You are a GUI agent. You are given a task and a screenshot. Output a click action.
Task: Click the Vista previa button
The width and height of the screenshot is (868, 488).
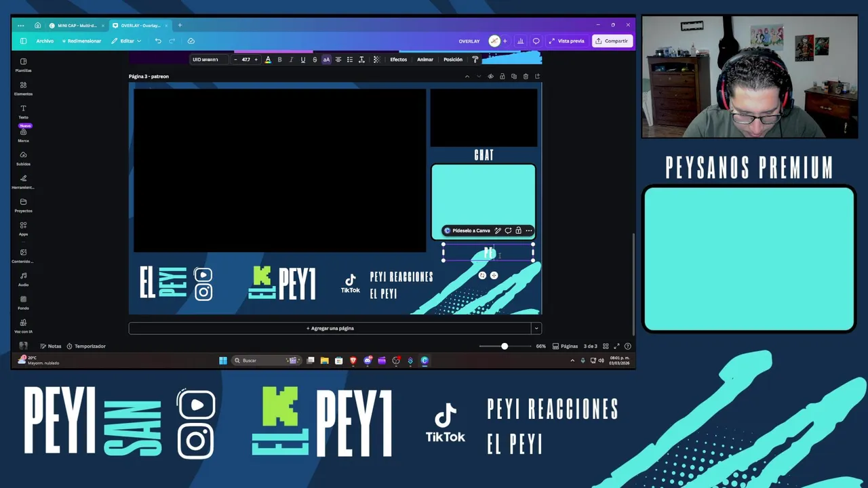click(x=566, y=41)
